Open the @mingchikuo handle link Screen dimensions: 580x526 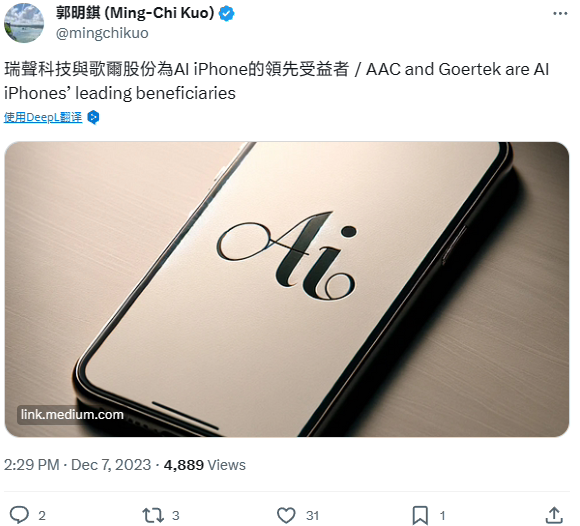102,33
